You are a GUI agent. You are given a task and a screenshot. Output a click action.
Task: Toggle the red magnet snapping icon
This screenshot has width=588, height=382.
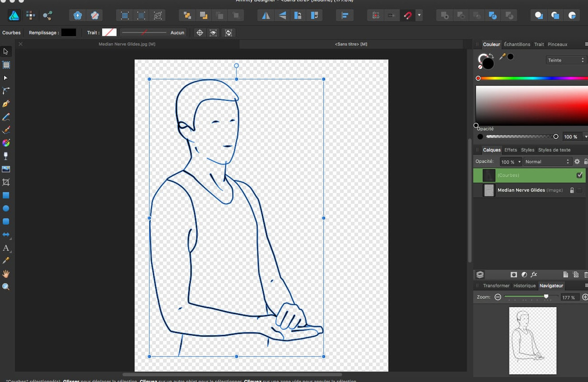coord(407,15)
